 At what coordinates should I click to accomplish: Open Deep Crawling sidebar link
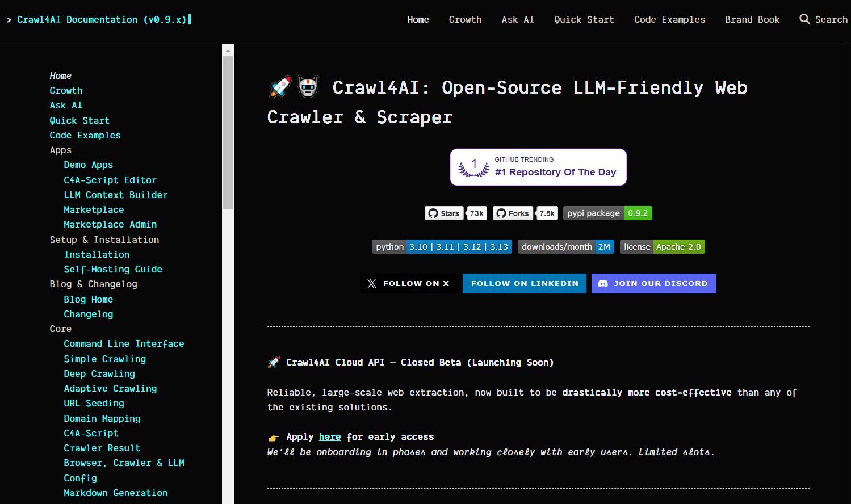point(99,373)
